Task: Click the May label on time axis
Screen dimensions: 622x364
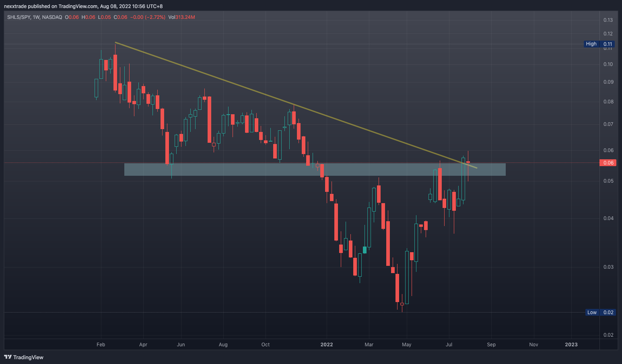Action: click(x=407, y=345)
